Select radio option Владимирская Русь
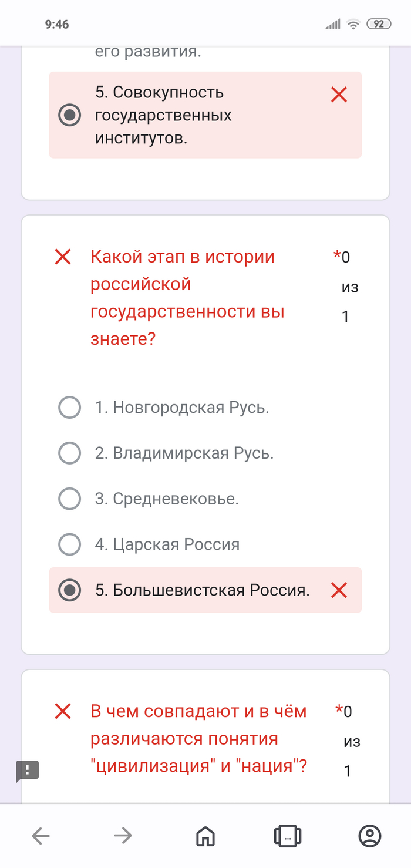This screenshot has width=411, height=868. [69, 453]
